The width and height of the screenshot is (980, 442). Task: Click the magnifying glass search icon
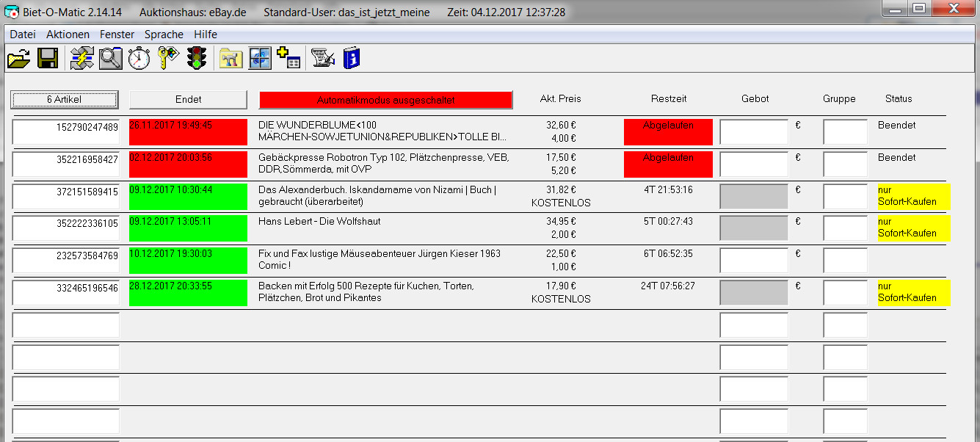(x=110, y=58)
